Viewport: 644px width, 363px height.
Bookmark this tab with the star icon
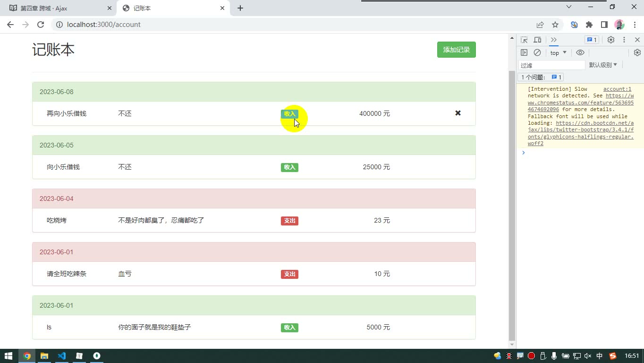[555, 25]
